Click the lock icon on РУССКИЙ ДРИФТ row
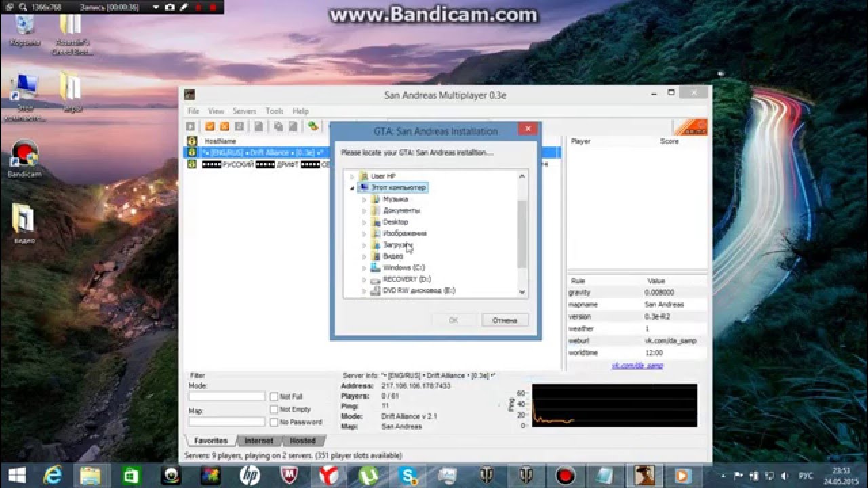The image size is (868, 488). [x=192, y=164]
